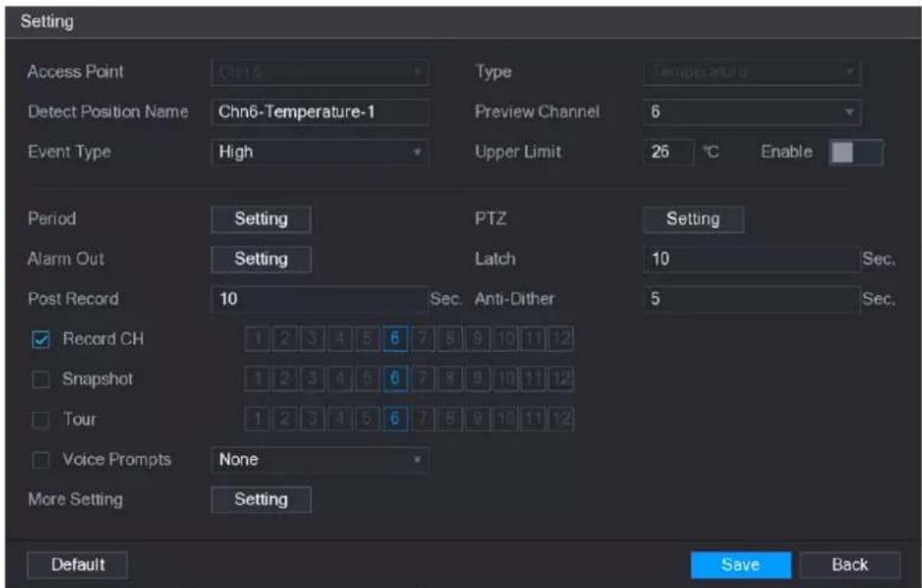Viewport: 922px width, 588px height.
Task: Select channel 12 in Record CH row
Action: 561,339
